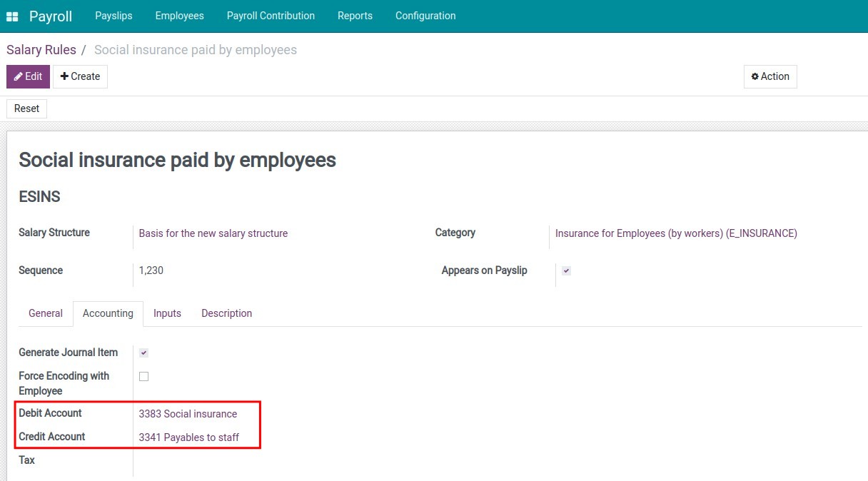Open Basis for the new salary structure

tap(213, 233)
